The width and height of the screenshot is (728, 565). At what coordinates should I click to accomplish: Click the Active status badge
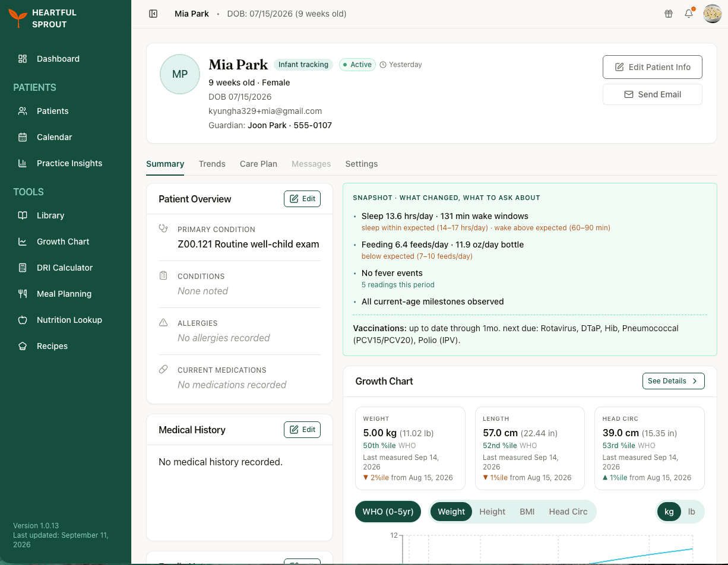[357, 65]
